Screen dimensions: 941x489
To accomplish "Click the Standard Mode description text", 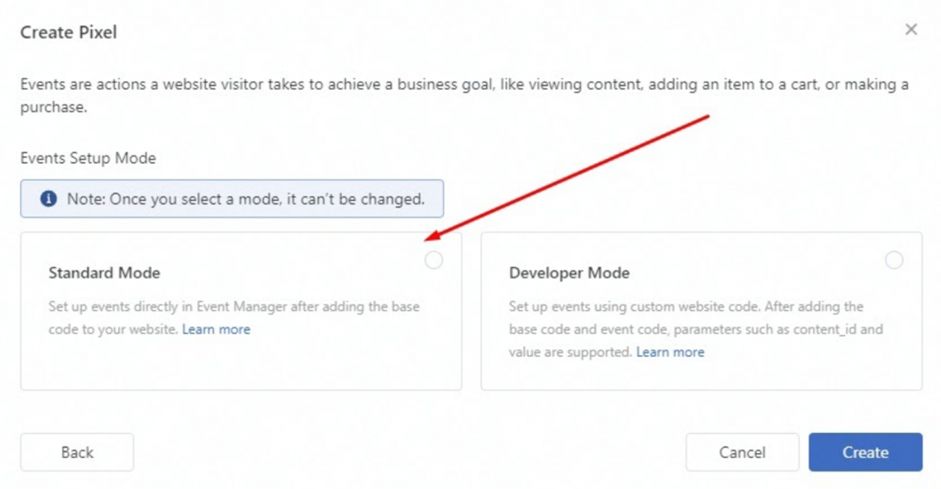I will pos(233,307).
